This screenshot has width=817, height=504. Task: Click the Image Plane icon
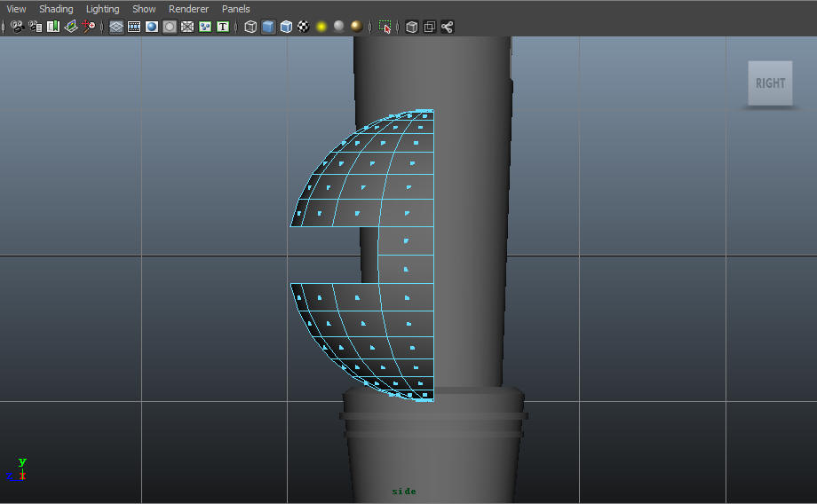[x=71, y=27]
